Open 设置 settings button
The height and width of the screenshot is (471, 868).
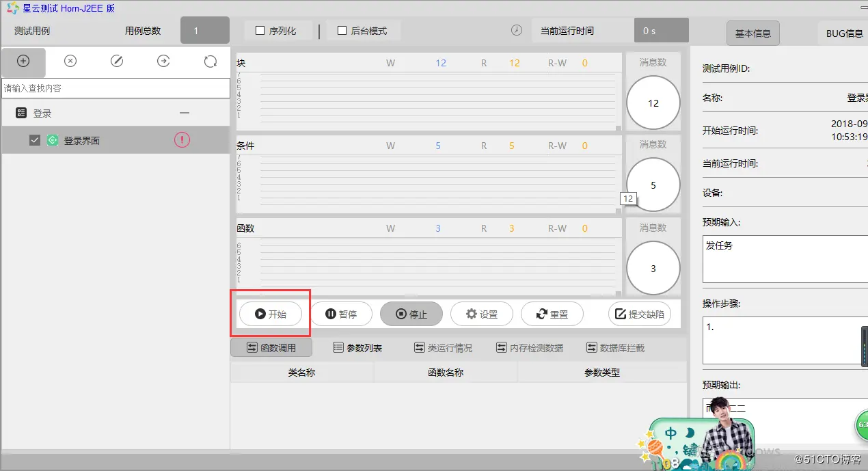tap(482, 314)
